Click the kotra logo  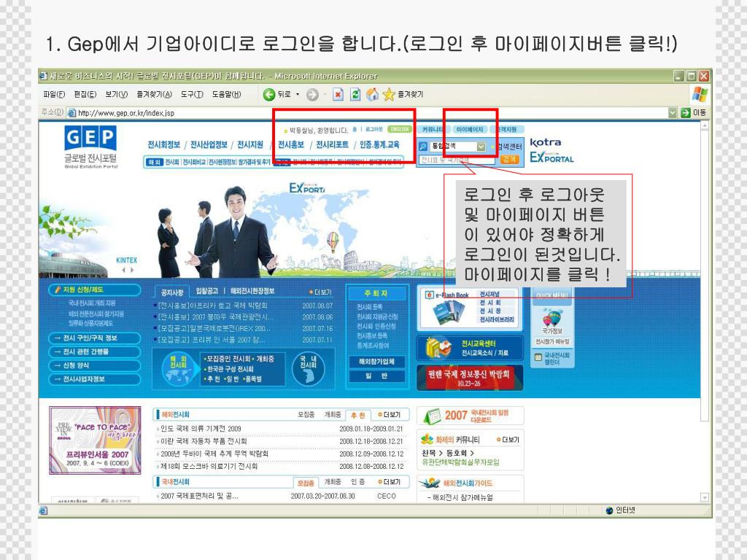click(546, 142)
